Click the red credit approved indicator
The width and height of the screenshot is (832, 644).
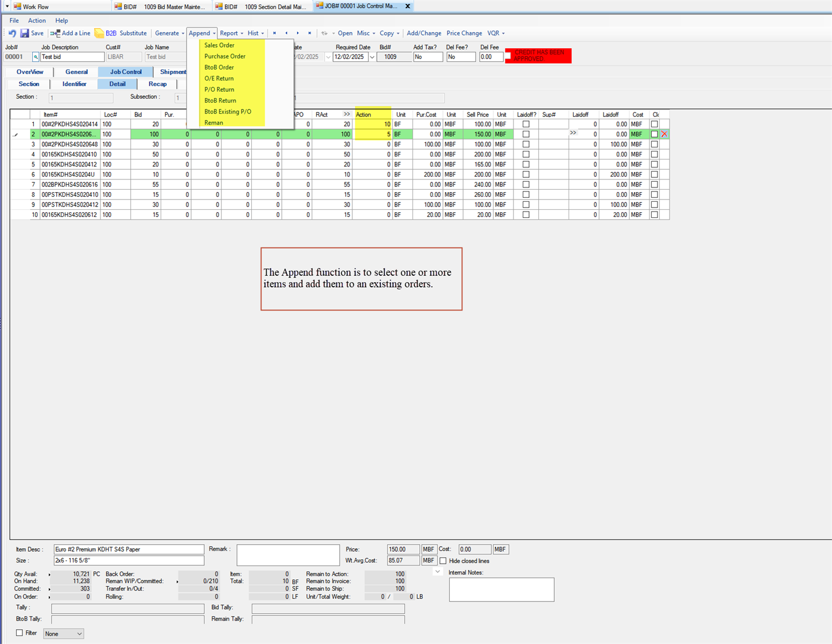(x=538, y=56)
